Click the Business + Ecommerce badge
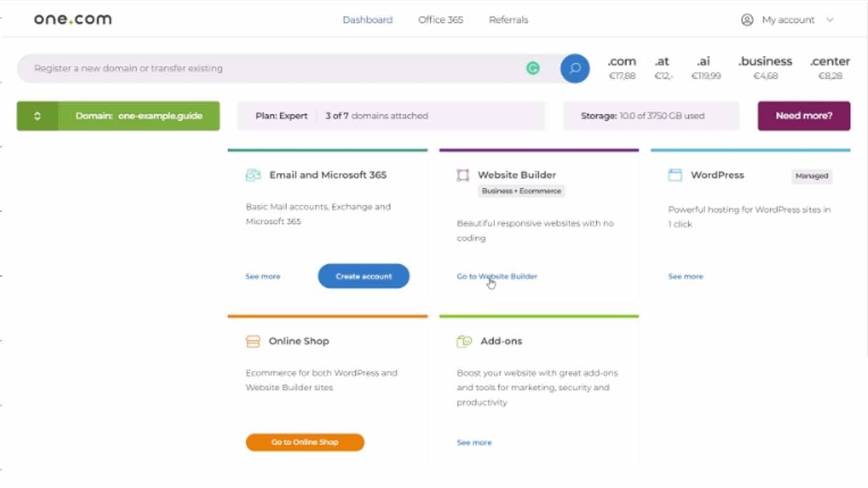This screenshot has height=488, width=868. (521, 191)
